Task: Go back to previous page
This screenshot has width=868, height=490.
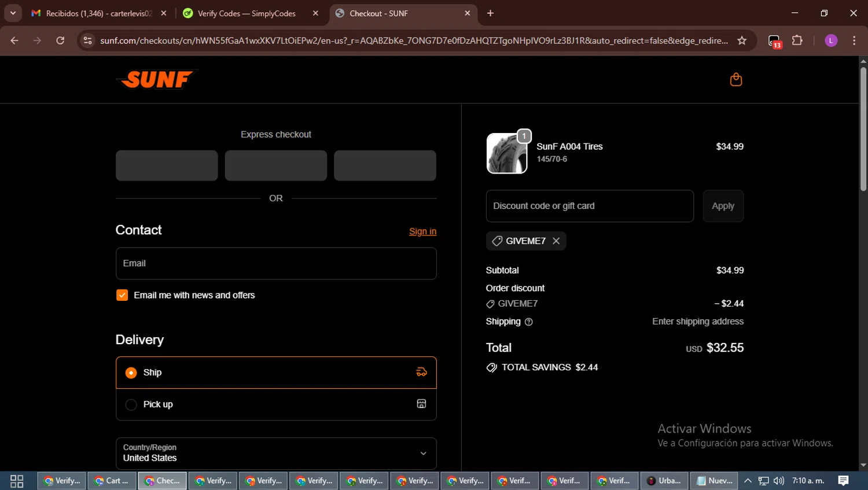Action: click(14, 40)
